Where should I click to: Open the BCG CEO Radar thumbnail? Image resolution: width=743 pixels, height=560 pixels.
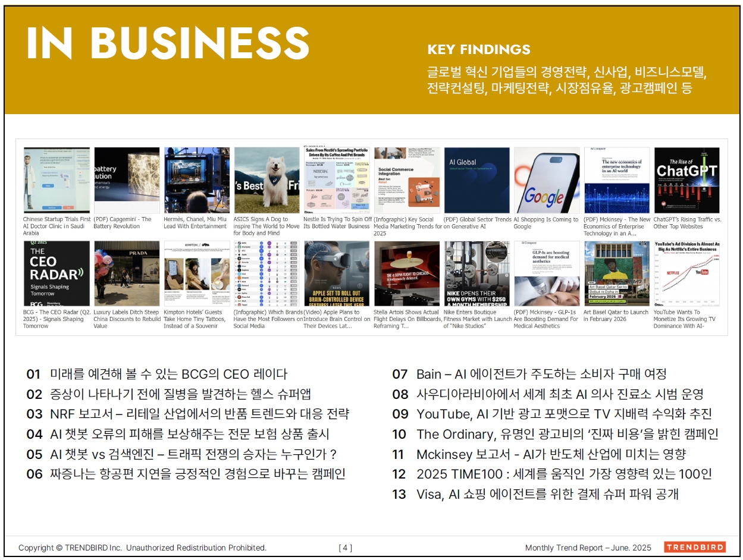[57, 273]
